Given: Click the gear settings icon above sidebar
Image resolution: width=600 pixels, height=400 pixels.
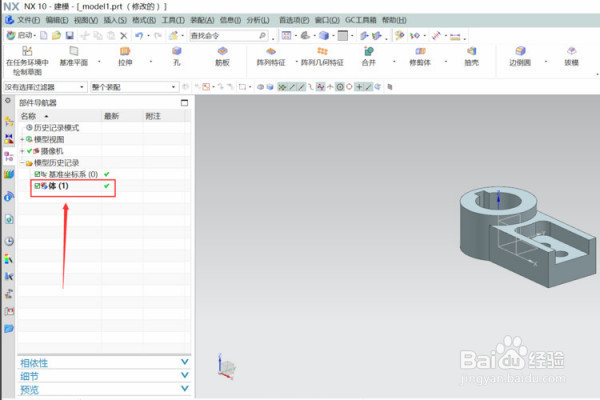Looking at the screenshot, I should (8, 101).
